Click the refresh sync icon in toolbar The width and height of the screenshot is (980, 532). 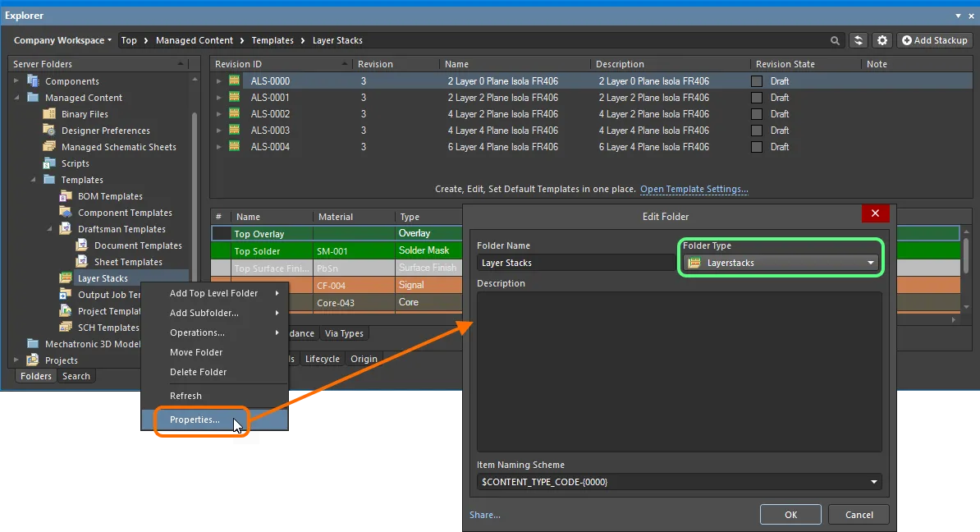859,40
